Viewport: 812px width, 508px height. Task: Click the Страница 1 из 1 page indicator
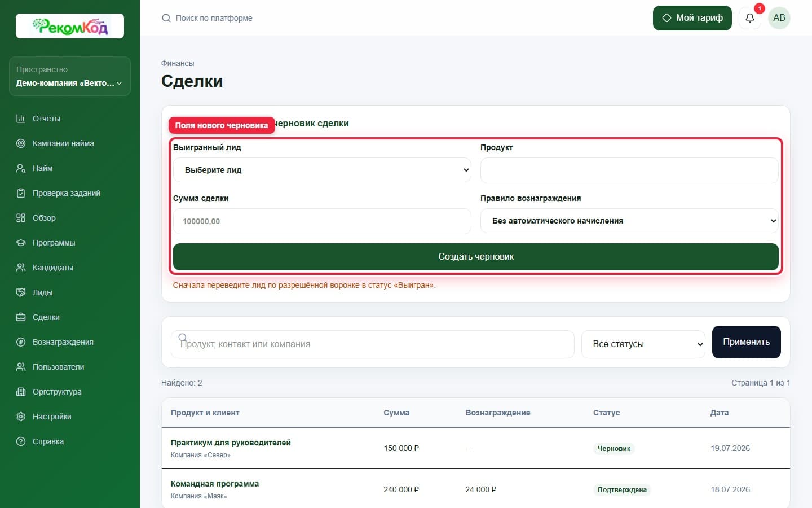761,383
